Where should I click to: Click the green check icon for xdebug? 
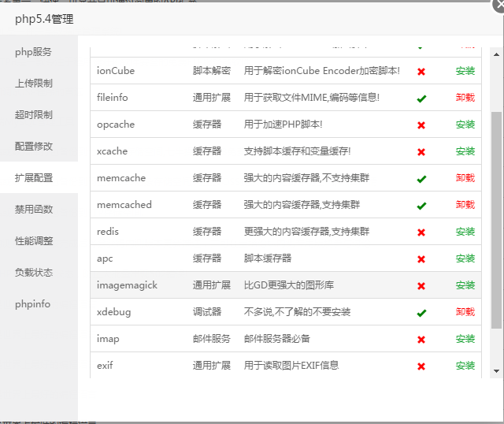tap(421, 313)
